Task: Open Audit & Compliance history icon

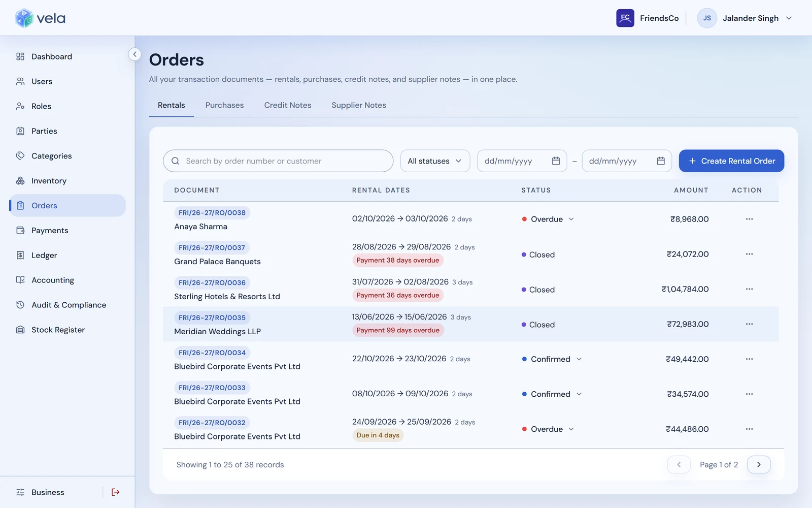Action: (20, 305)
